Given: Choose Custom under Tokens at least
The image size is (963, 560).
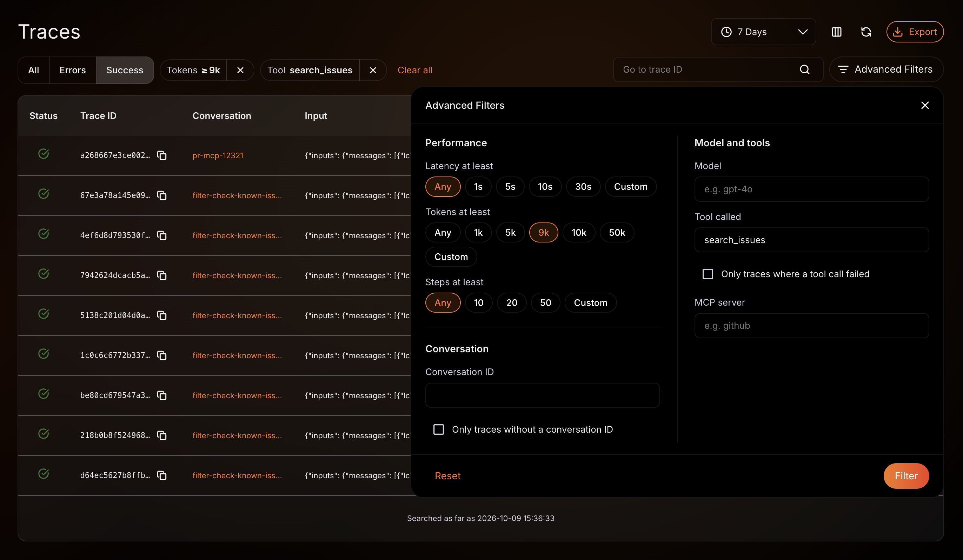Looking at the screenshot, I should (x=451, y=257).
